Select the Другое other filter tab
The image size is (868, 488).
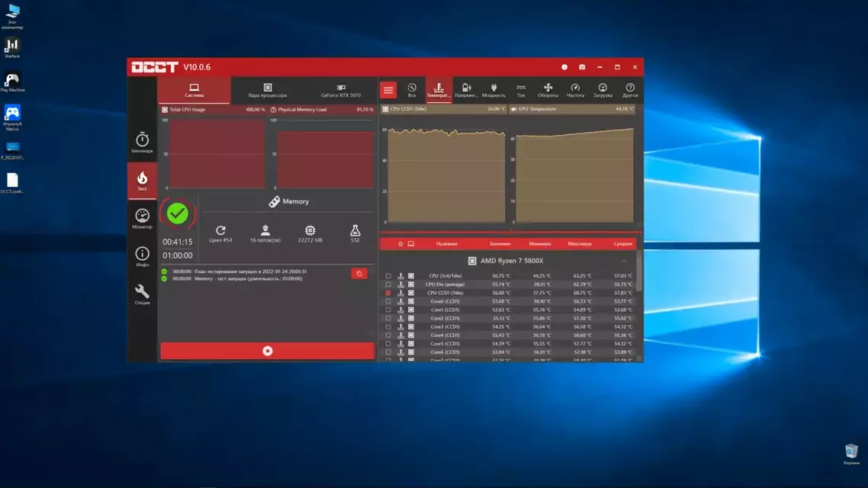630,90
